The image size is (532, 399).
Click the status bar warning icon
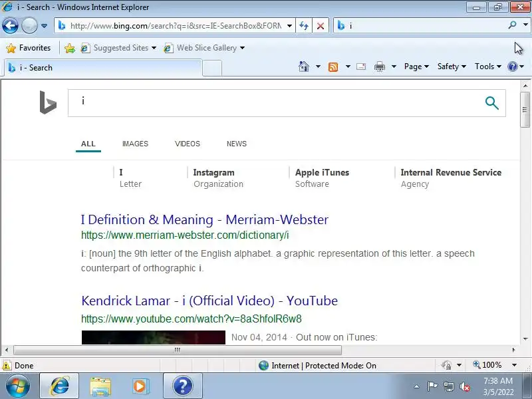coord(6,365)
